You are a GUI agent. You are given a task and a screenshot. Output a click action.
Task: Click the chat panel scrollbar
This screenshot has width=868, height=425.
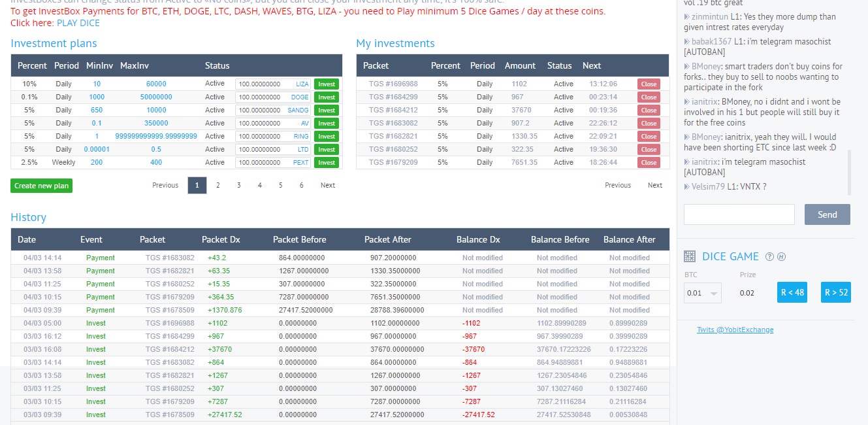[x=850, y=173]
